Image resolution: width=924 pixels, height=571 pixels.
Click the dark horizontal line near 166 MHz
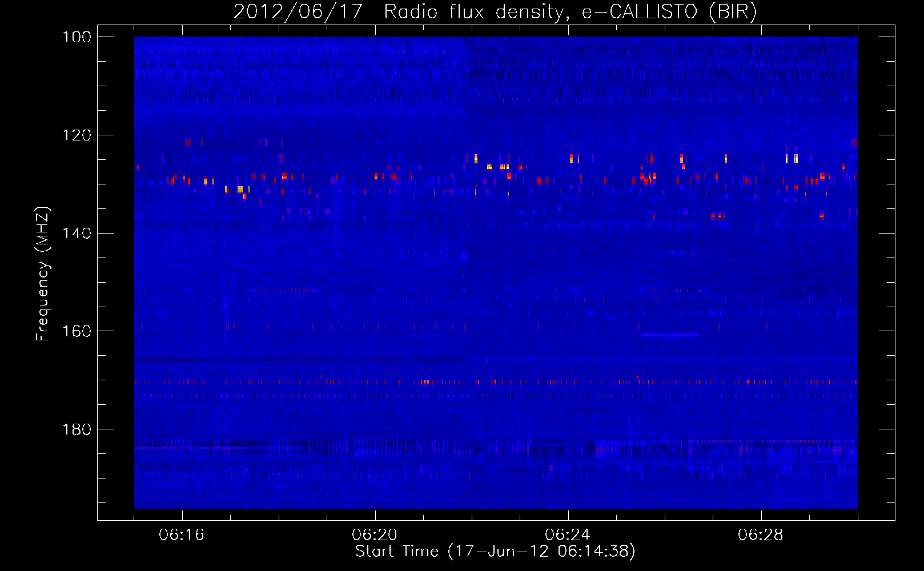pos(299,360)
